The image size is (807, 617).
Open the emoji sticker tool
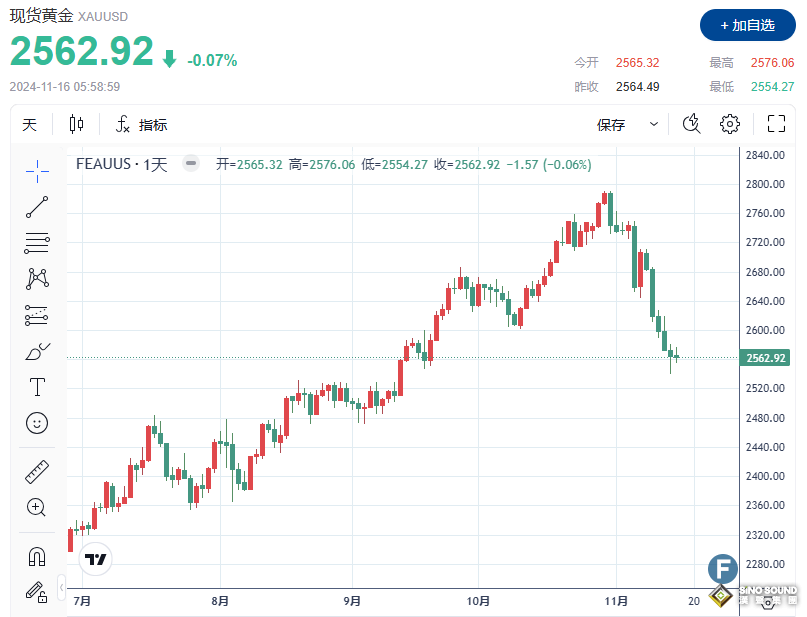tap(37, 423)
